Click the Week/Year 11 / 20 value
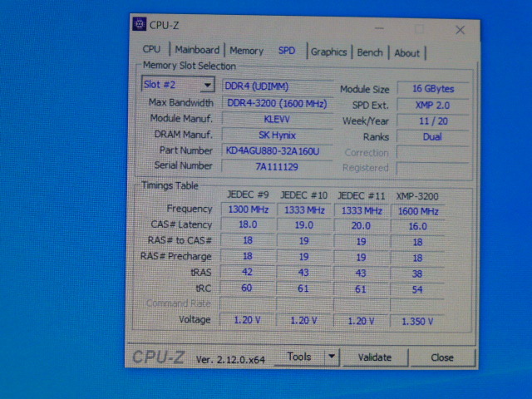The height and width of the screenshot is (399, 532). coord(433,121)
